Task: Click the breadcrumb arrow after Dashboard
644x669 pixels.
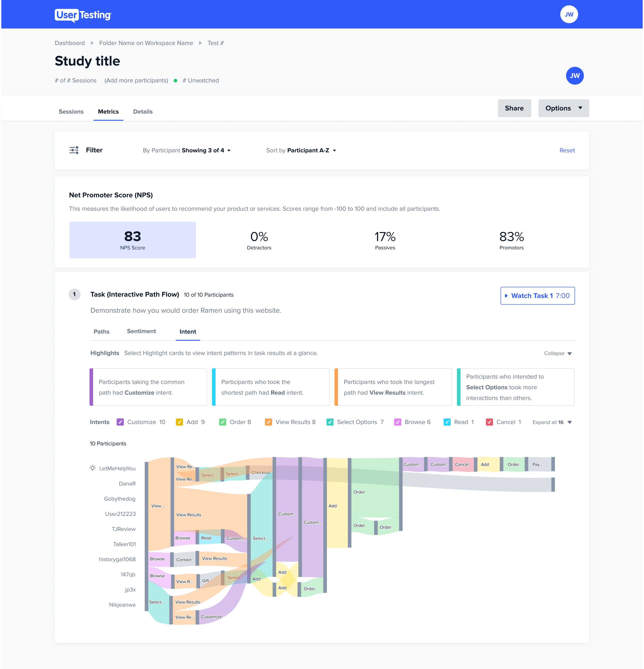Action: click(92, 43)
